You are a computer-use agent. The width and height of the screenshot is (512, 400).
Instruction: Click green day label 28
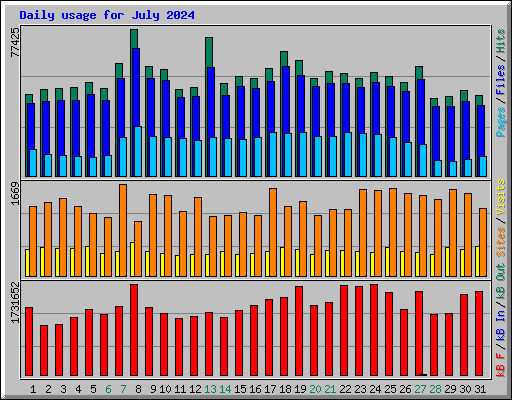click(x=435, y=389)
